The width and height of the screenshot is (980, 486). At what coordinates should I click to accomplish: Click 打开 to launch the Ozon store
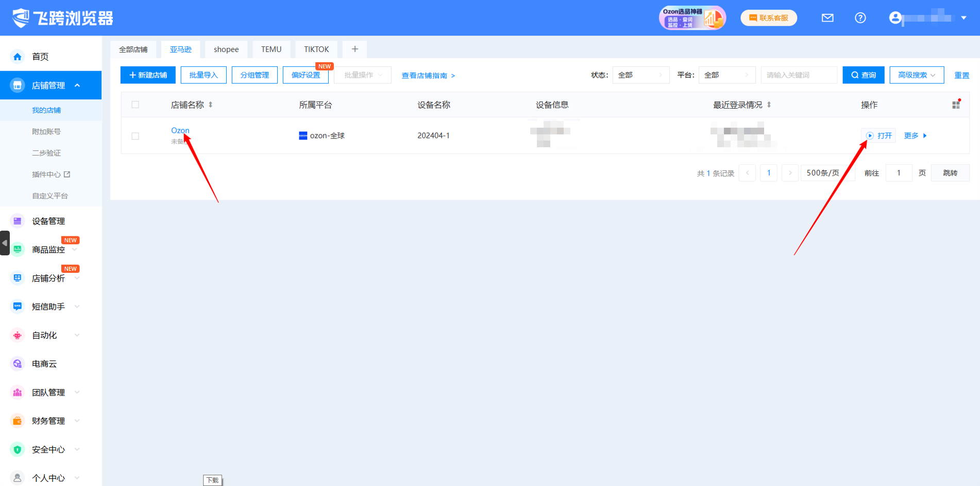tap(879, 135)
